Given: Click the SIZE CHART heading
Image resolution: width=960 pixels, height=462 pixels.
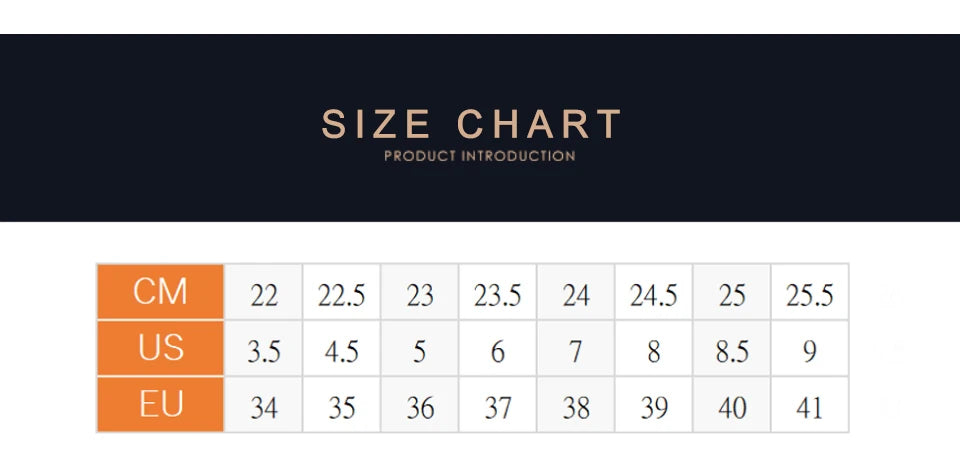Looking at the screenshot, I should click(x=471, y=124).
